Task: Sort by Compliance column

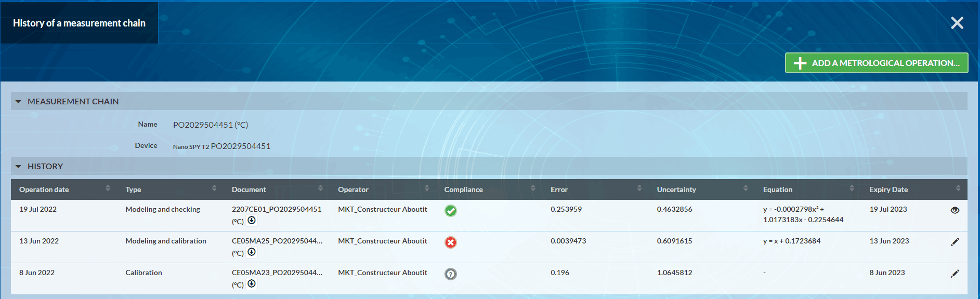Action: (533, 188)
